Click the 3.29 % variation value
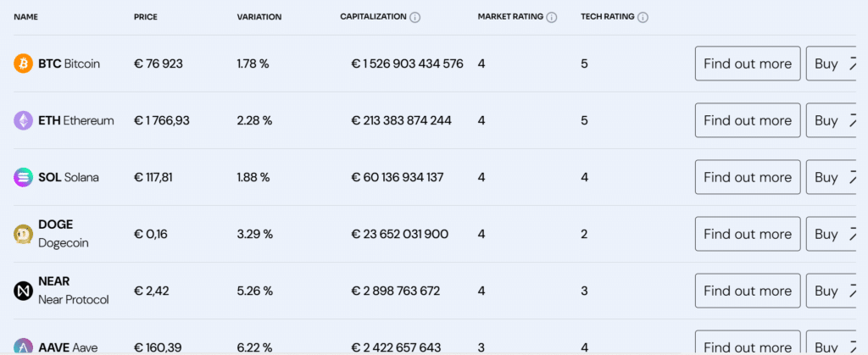The height and width of the screenshot is (355, 868). pos(255,234)
